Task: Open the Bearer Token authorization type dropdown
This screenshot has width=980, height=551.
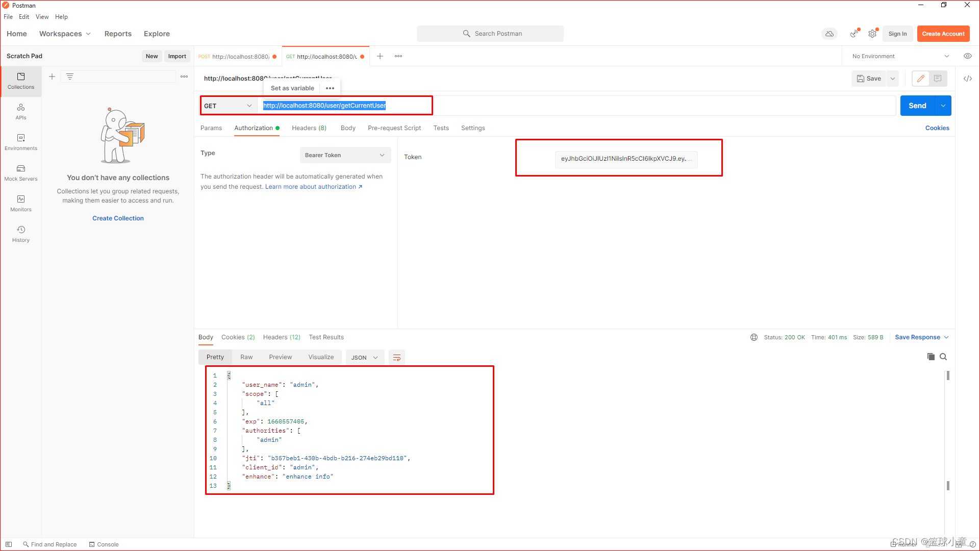Action: [345, 155]
